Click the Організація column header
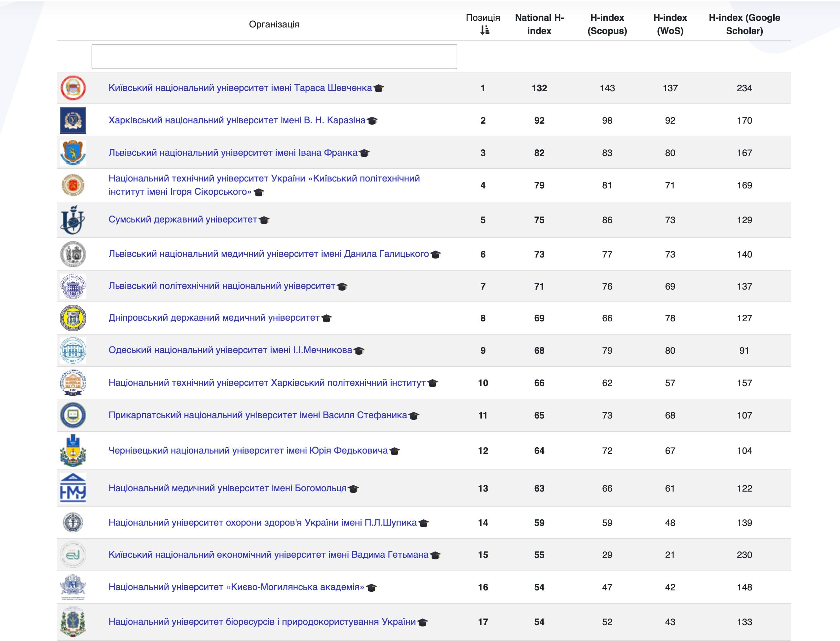Screen dimensions: 840x641 pyautogui.click(x=274, y=24)
